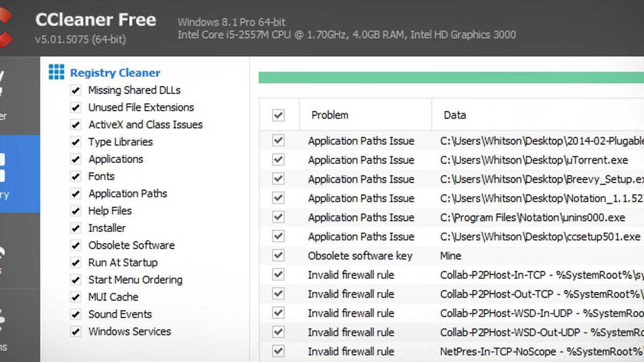Uncheck the Fonts option
This screenshot has width=644, height=362.
pyautogui.click(x=76, y=176)
